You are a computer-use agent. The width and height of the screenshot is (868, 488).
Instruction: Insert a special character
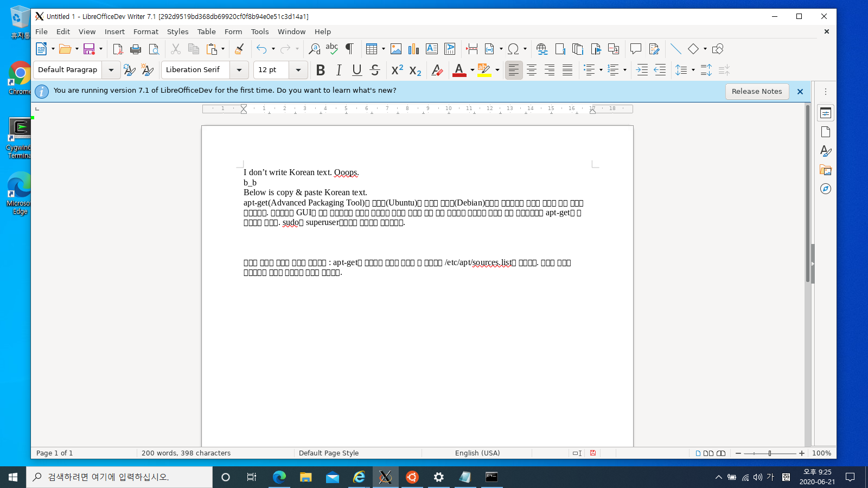coord(513,49)
